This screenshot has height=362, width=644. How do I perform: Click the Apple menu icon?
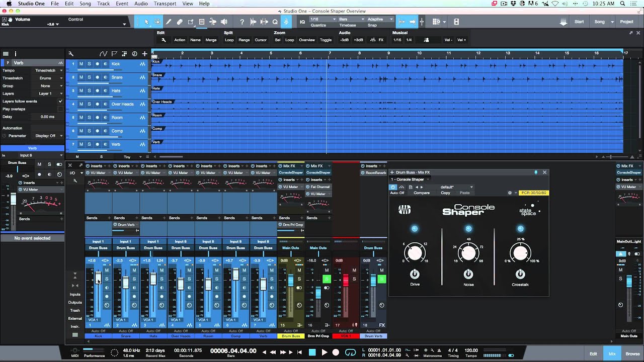[x=9, y=4]
